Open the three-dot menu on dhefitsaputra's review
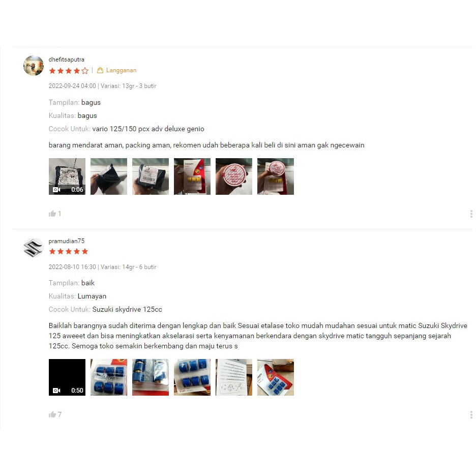The height and width of the screenshot is (476, 476). [x=471, y=214]
